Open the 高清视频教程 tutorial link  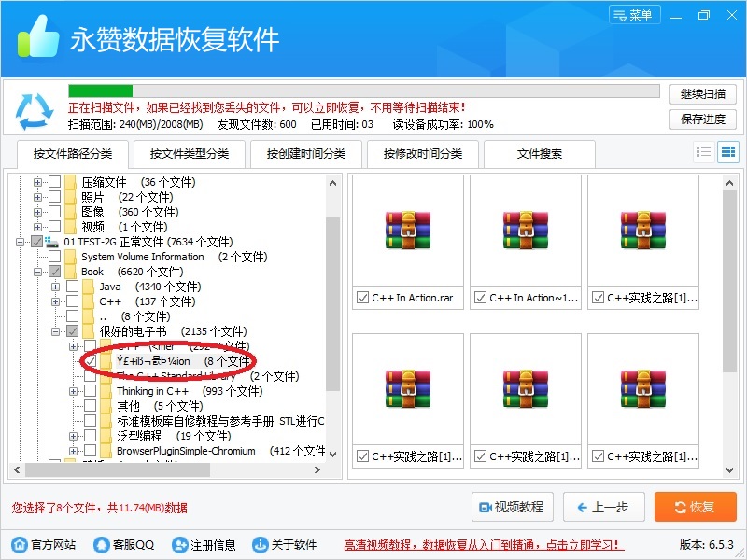tap(484, 545)
